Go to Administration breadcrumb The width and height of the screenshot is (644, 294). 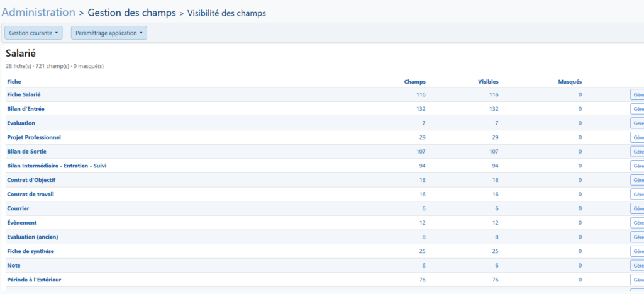(38, 13)
